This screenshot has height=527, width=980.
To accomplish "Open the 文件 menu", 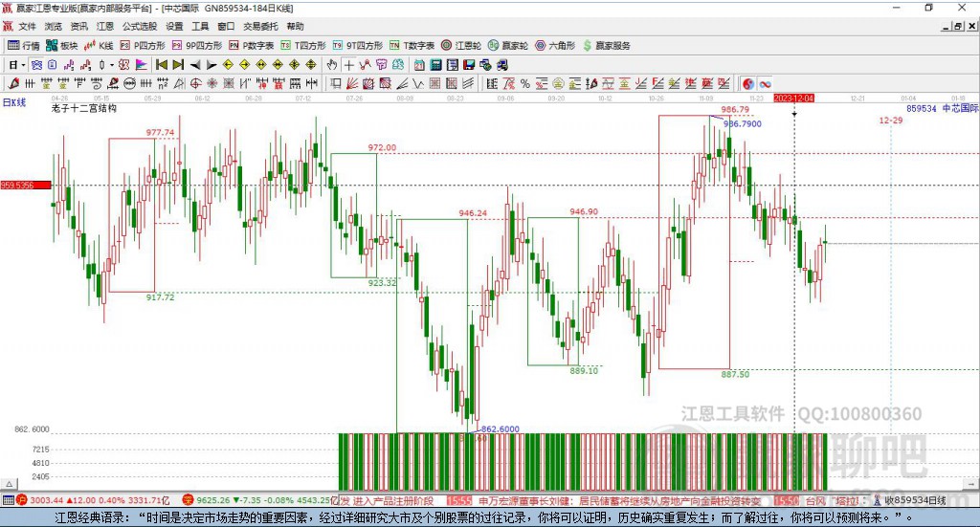I will click(27, 26).
